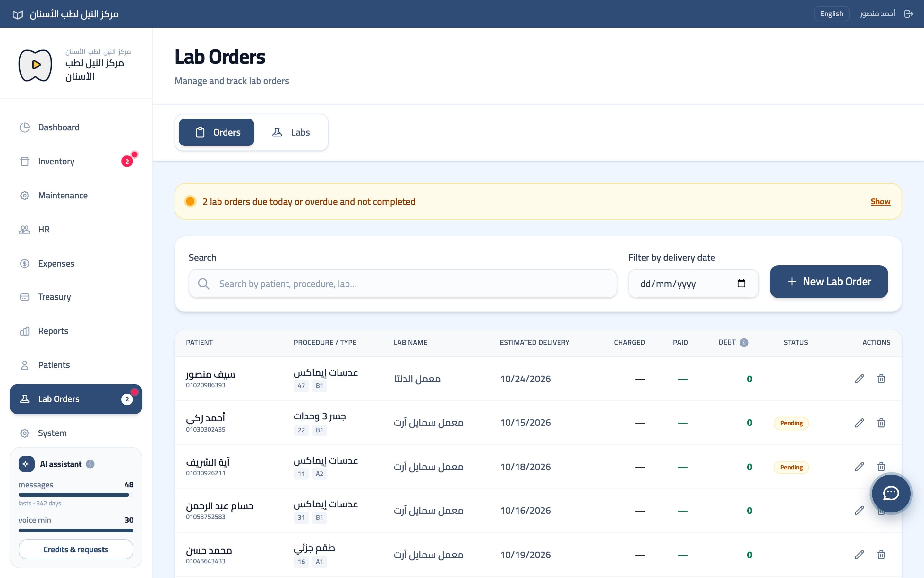Open Credits & requests button
The image size is (924, 578).
click(76, 549)
